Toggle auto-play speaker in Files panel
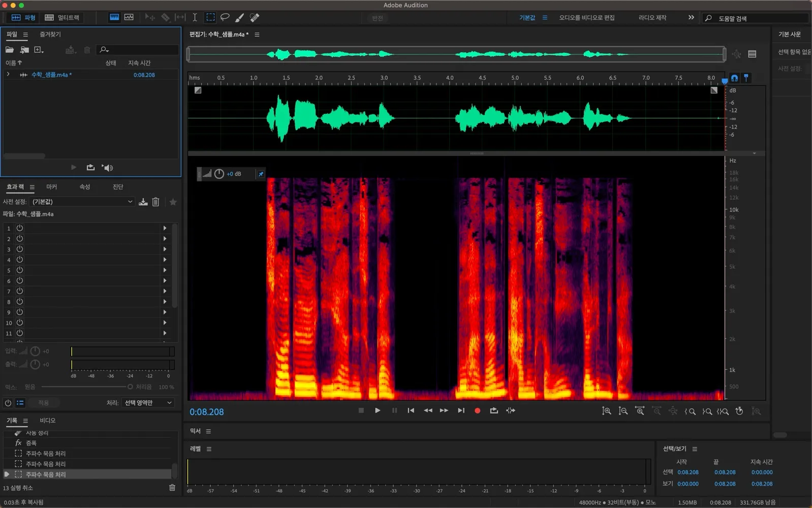Screen dimensions: 812x508 107,168
